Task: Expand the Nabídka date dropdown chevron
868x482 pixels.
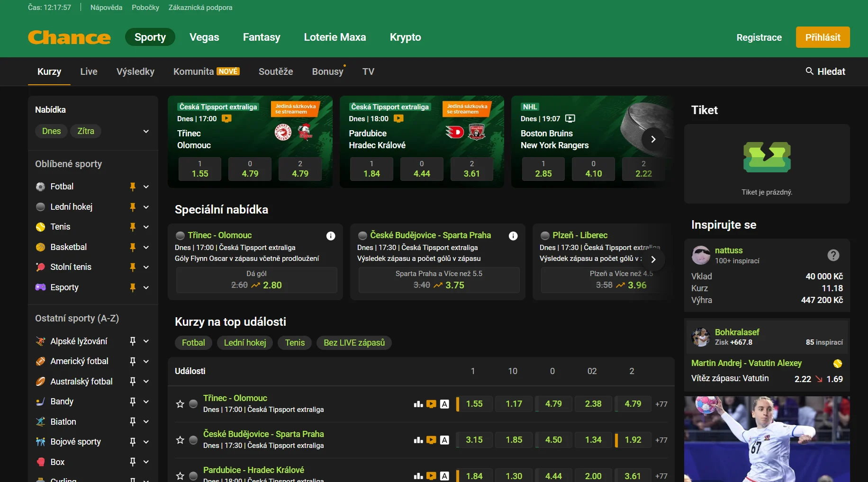Action: pyautogui.click(x=146, y=131)
